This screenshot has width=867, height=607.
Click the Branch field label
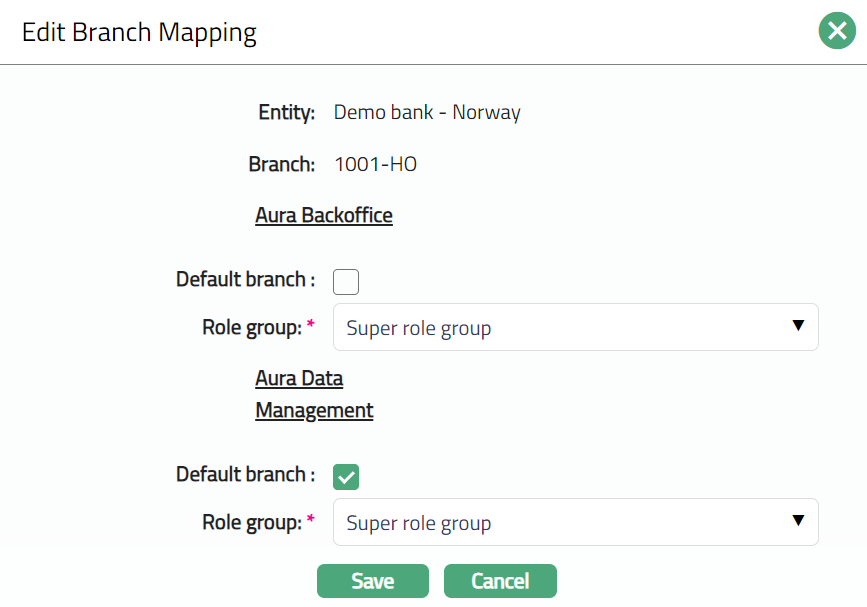click(282, 164)
